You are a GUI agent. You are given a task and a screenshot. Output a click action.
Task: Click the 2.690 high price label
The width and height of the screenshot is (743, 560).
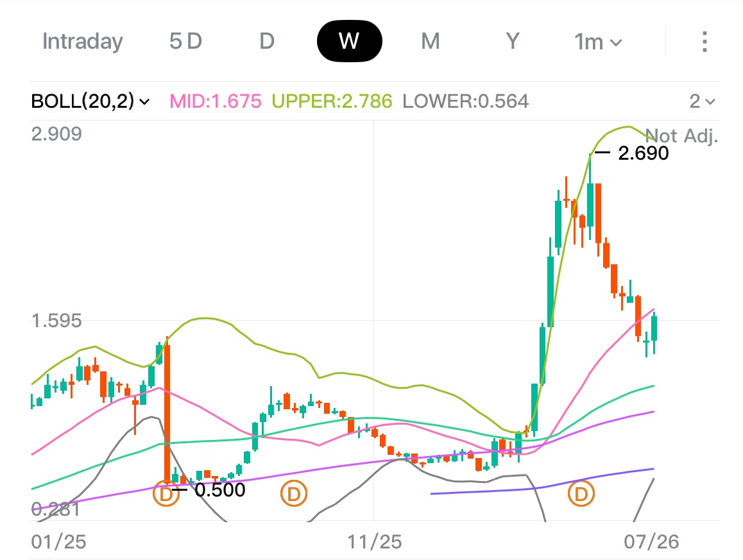click(643, 153)
